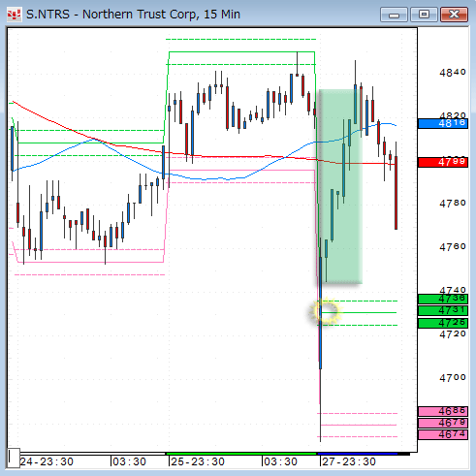
Task: Close the S.NTRS chart window
Action: tap(455, 15)
